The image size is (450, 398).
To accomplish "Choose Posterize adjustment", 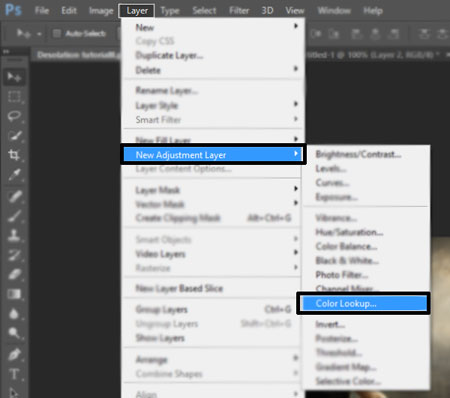I will click(x=366, y=338).
